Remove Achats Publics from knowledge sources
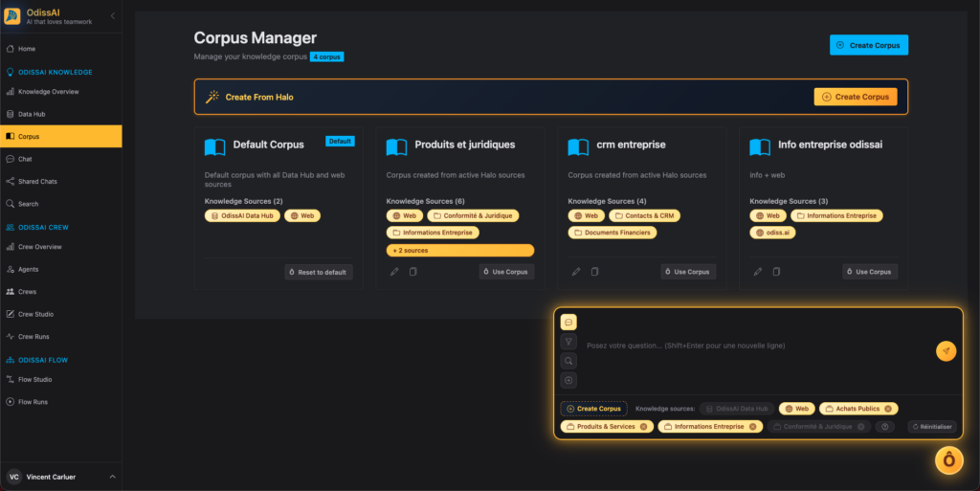The height and width of the screenshot is (491, 980). 889,409
